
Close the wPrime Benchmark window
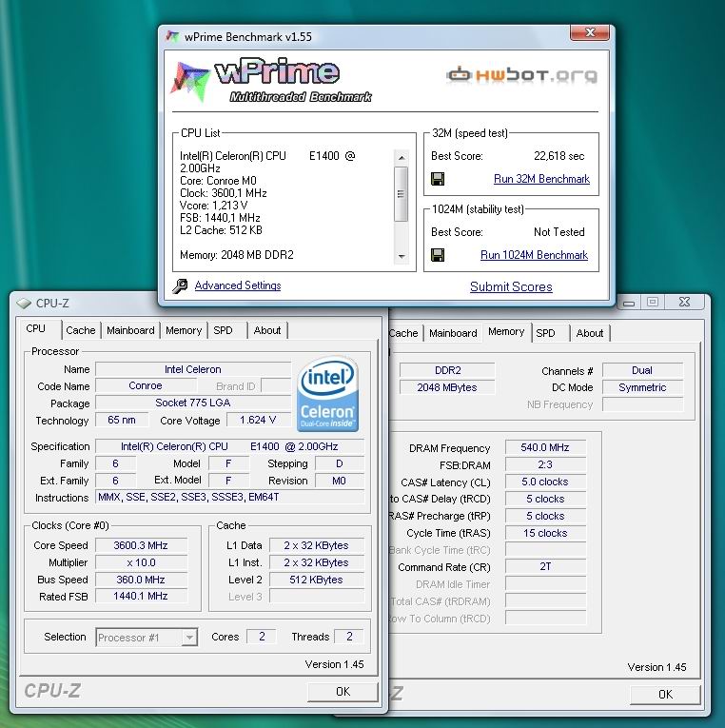pyautogui.click(x=590, y=32)
